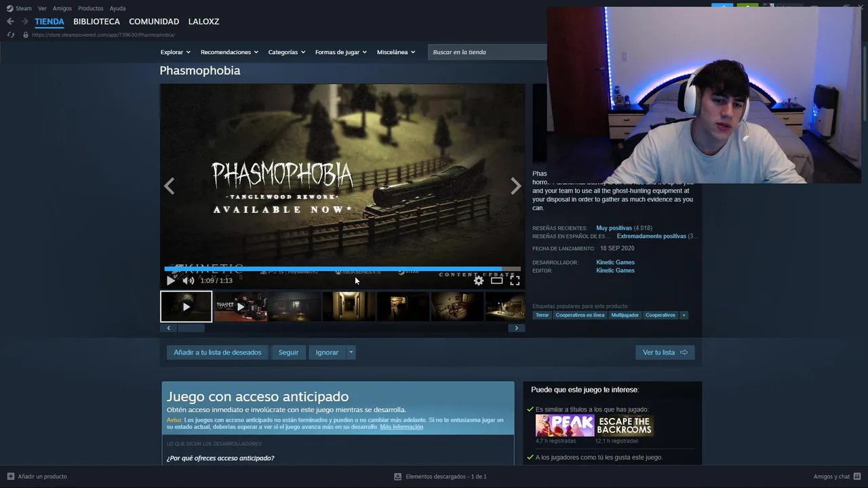This screenshot has height=488, width=868.
Task: Open Elementos descargados status
Action: [x=440, y=476]
